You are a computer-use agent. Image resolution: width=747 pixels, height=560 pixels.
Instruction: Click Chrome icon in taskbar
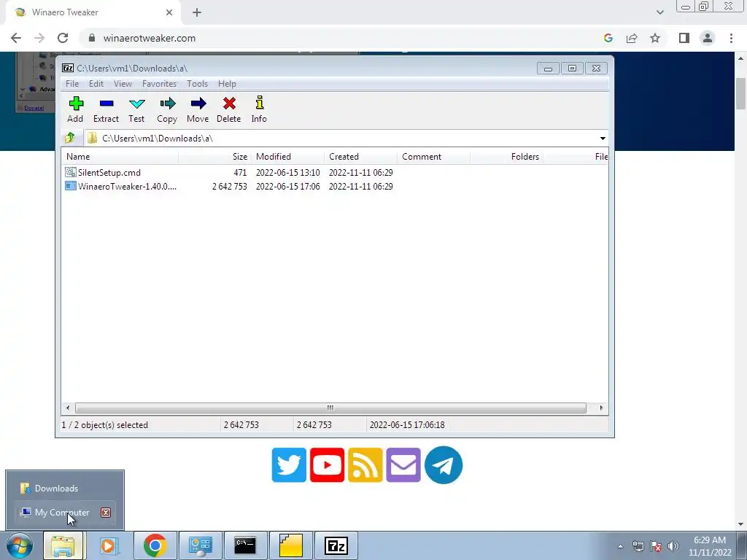click(155, 545)
